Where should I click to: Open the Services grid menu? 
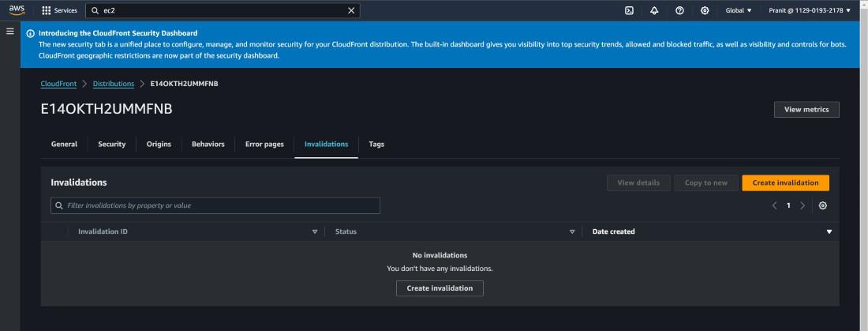59,10
